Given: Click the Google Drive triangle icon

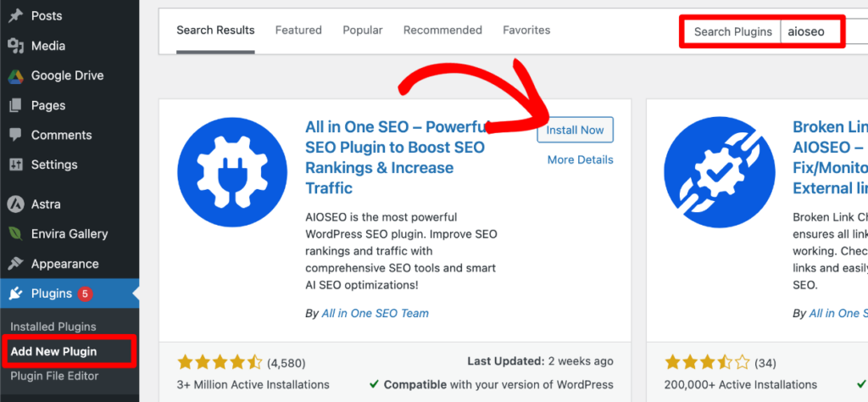Looking at the screenshot, I should coord(15,75).
